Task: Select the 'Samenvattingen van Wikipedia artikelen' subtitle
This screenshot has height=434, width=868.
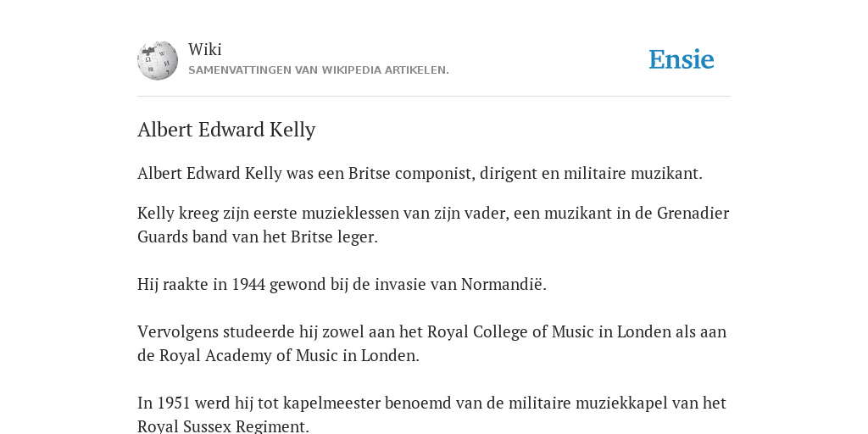Action: pyautogui.click(x=319, y=70)
